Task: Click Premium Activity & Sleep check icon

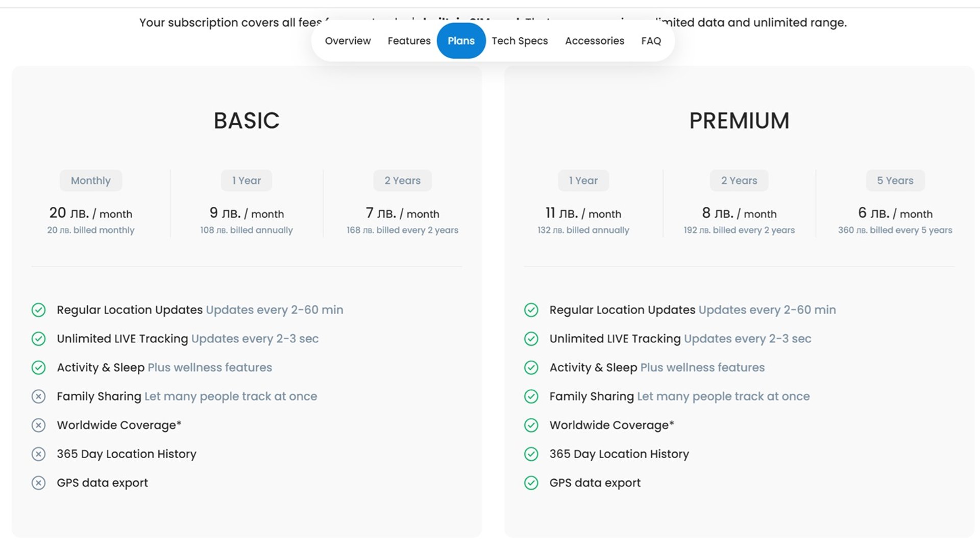Action: tap(531, 368)
